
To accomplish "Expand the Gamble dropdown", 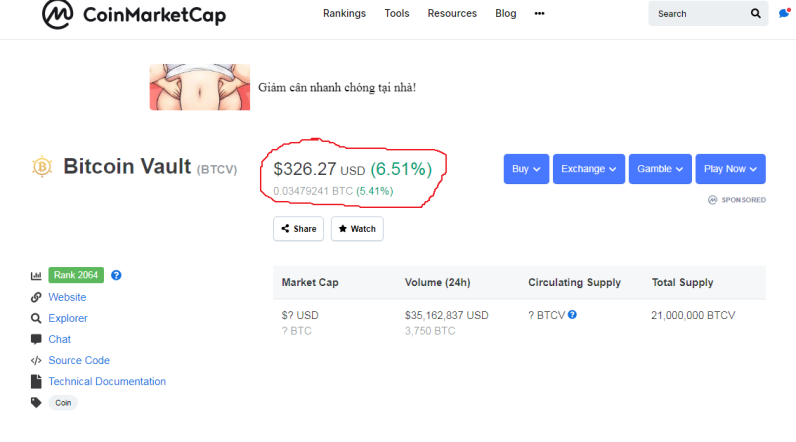I will (659, 169).
